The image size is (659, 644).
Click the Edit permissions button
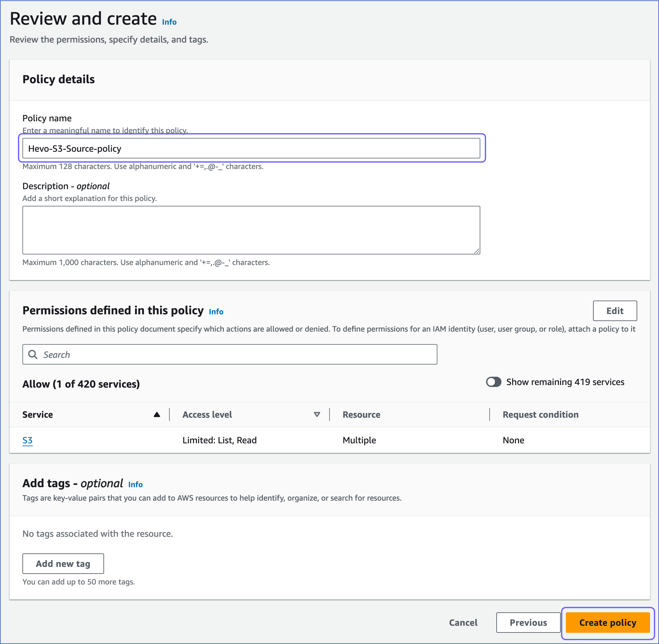coord(615,310)
